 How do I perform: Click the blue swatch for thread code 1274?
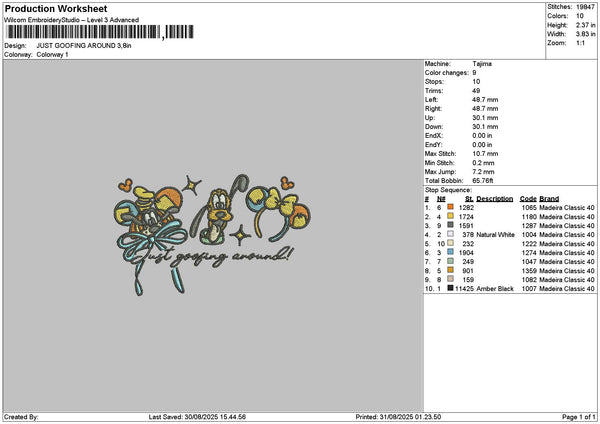coord(450,252)
